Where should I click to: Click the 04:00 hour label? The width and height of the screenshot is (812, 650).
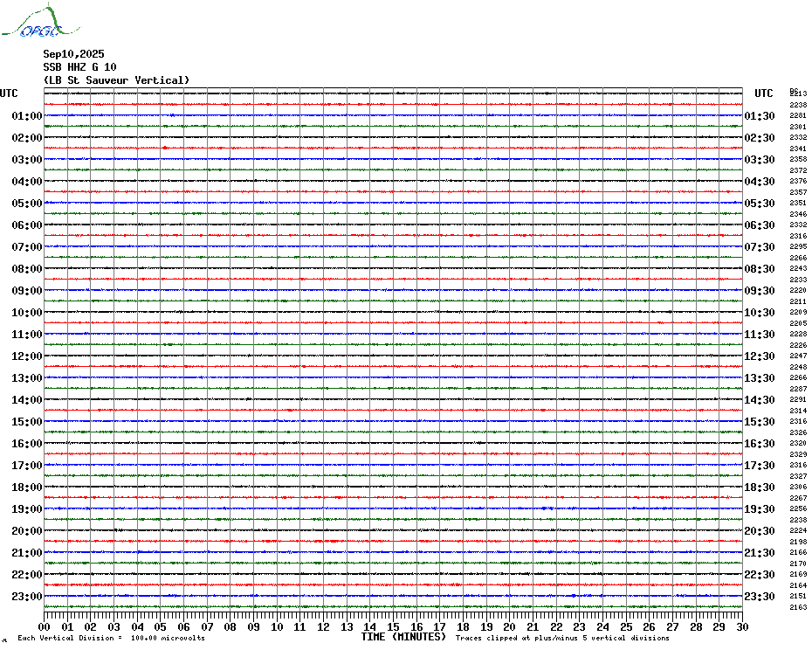click(27, 182)
